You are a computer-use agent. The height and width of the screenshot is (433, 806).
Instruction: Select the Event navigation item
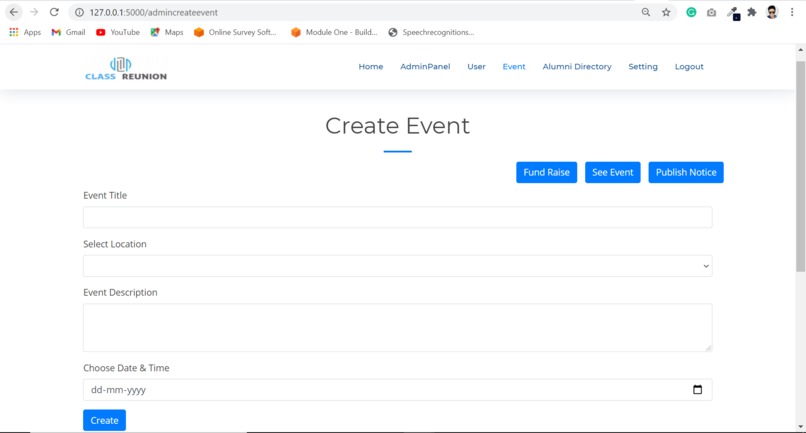coord(514,66)
